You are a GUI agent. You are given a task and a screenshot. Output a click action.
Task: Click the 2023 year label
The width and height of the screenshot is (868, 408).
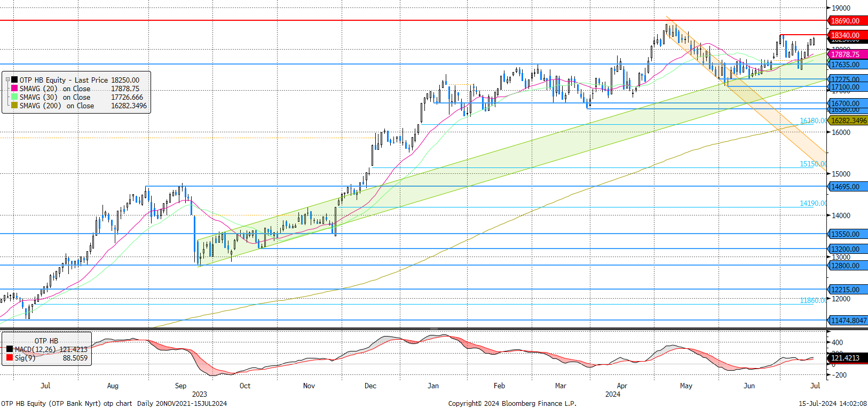point(200,394)
